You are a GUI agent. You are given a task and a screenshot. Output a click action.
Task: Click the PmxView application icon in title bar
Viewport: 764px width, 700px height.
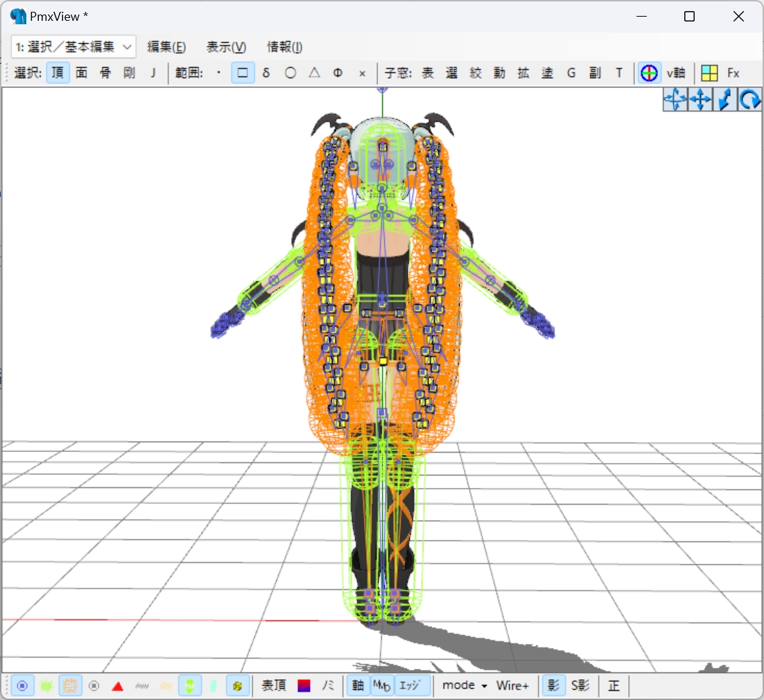coord(18,17)
